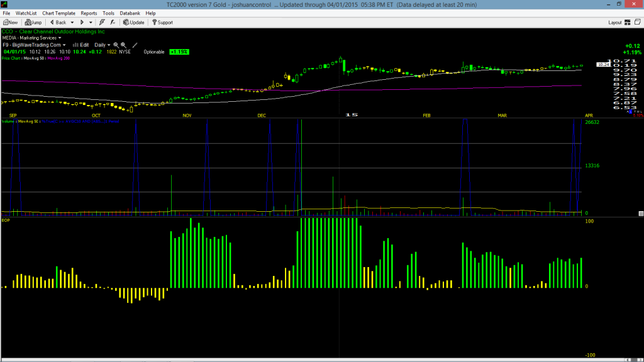Click the 10.24 current price tag
644x362 pixels.
pos(603,65)
